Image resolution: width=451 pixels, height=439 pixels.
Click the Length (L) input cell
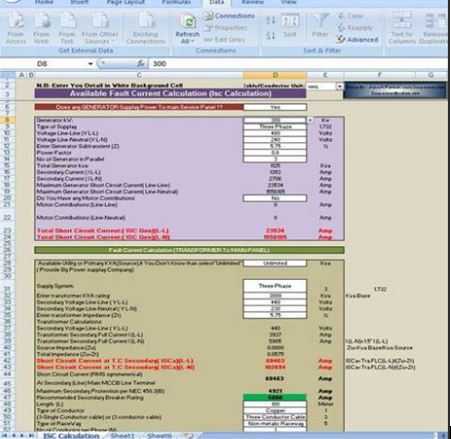coord(275,404)
